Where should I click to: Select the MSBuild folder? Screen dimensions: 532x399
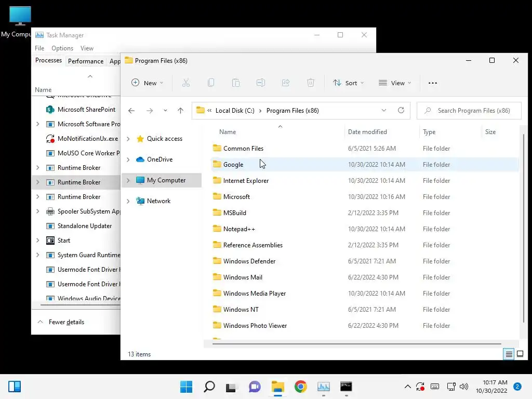point(364,213)
